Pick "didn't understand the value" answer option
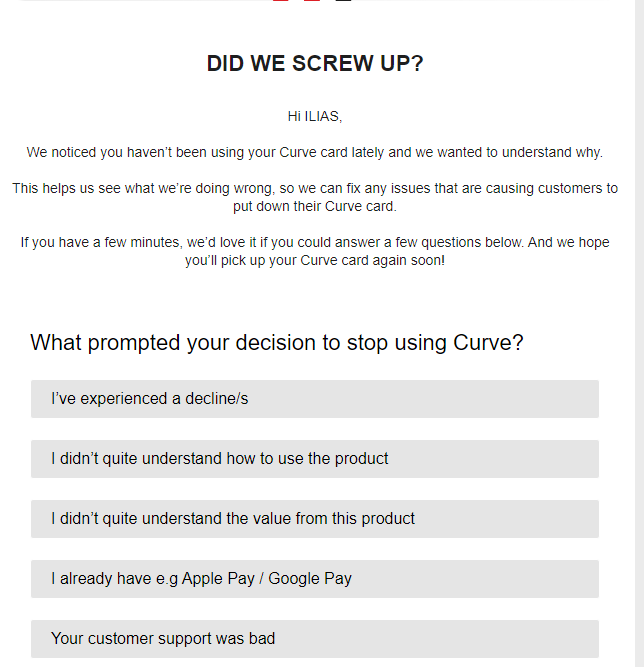 (x=315, y=519)
